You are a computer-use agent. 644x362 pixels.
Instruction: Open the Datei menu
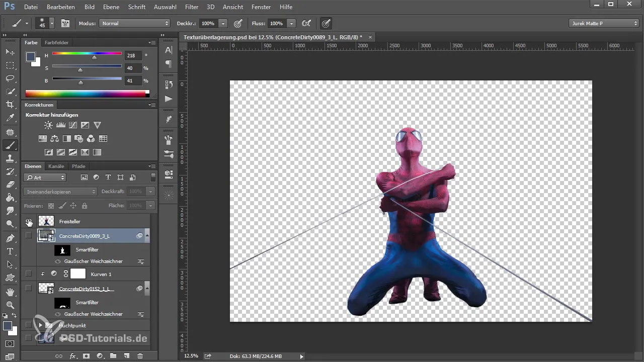point(31,7)
